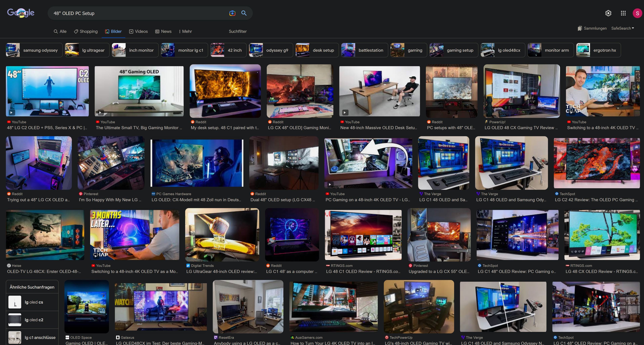Open the '48" LG C2 OLED + PS5' thumbnail

[x=47, y=91]
